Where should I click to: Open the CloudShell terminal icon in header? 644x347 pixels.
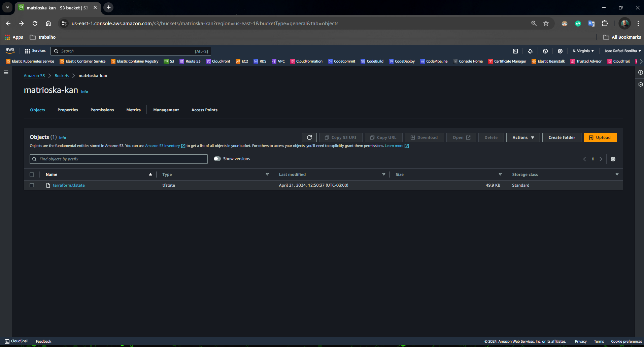coord(515,51)
